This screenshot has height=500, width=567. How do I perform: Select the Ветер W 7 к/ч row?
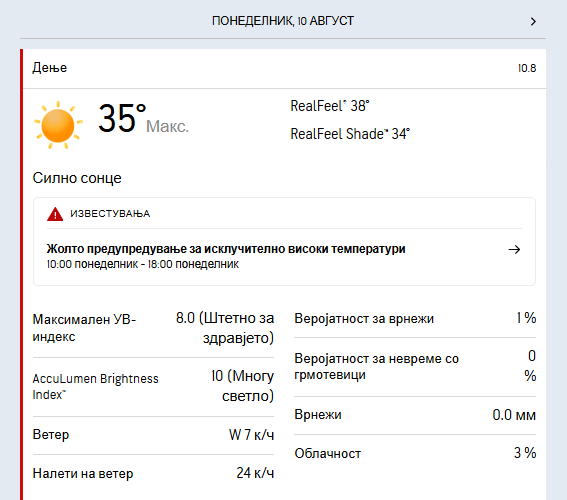tap(153, 435)
